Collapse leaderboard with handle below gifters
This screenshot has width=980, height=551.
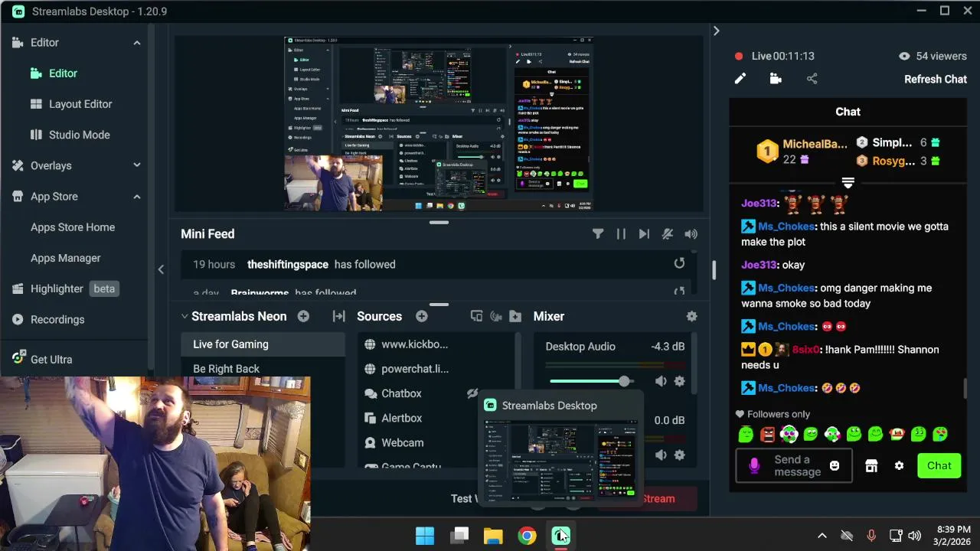click(x=848, y=183)
